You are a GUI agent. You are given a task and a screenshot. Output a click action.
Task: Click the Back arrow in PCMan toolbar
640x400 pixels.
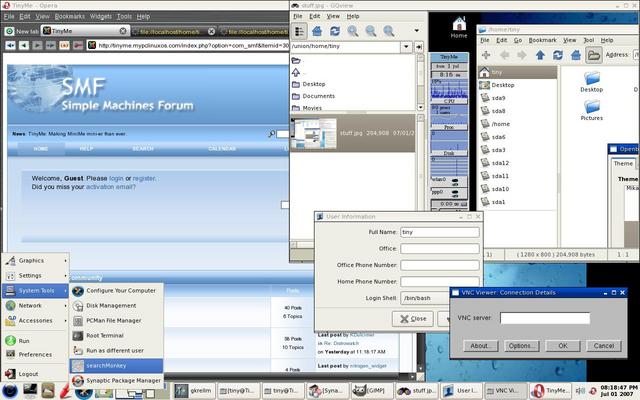click(504, 55)
